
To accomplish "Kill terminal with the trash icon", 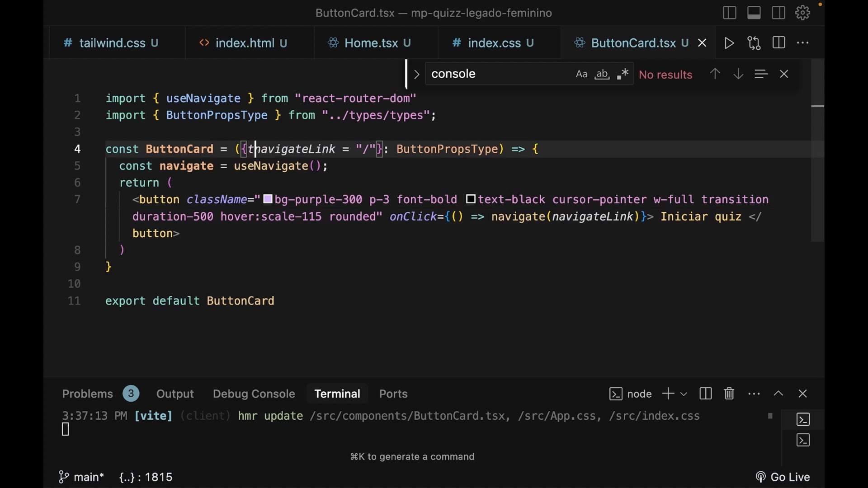I will click(729, 394).
